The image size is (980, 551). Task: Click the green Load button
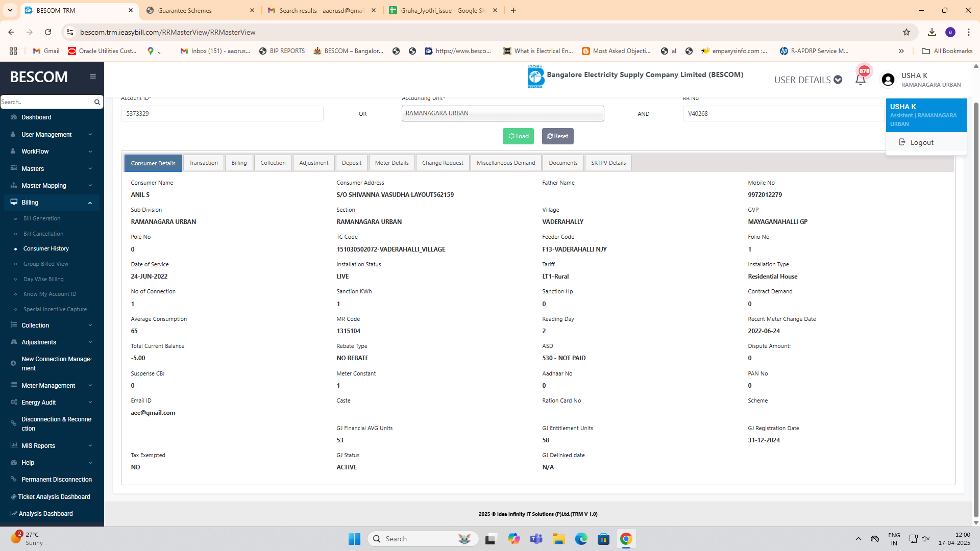coord(518,136)
